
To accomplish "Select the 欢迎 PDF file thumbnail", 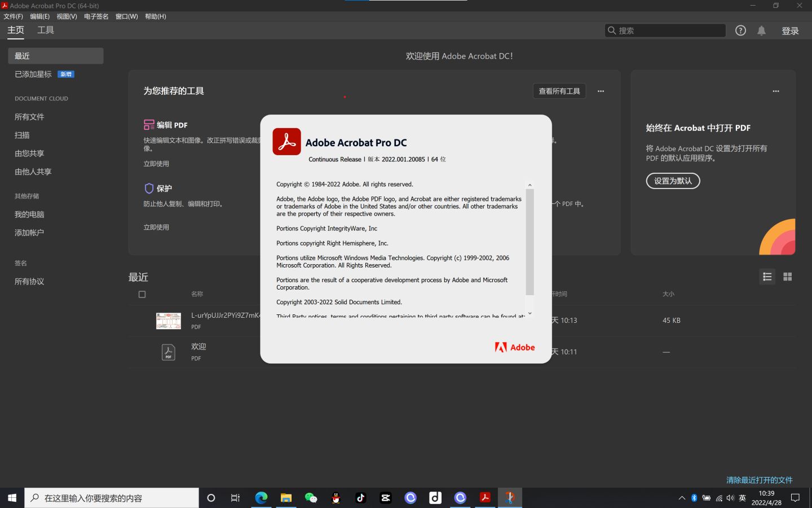I will coord(168,352).
